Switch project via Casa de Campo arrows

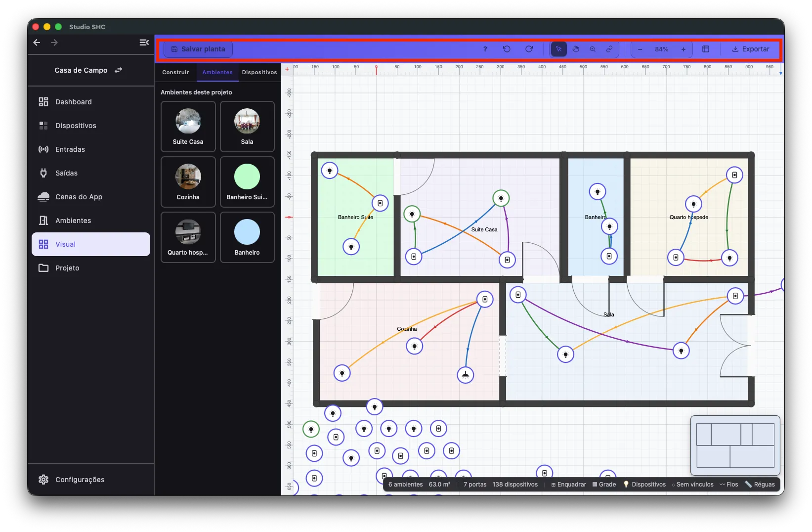coord(118,70)
